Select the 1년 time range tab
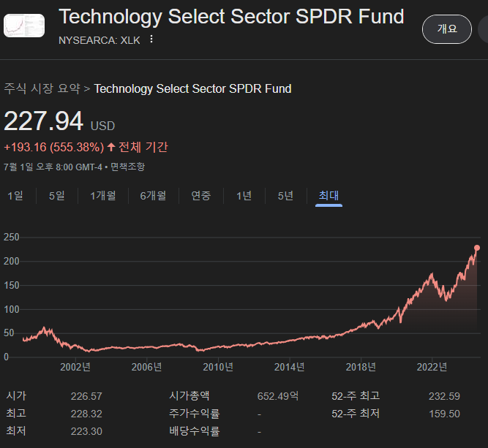This screenshot has height=448, width=488. tap(244, 196)
